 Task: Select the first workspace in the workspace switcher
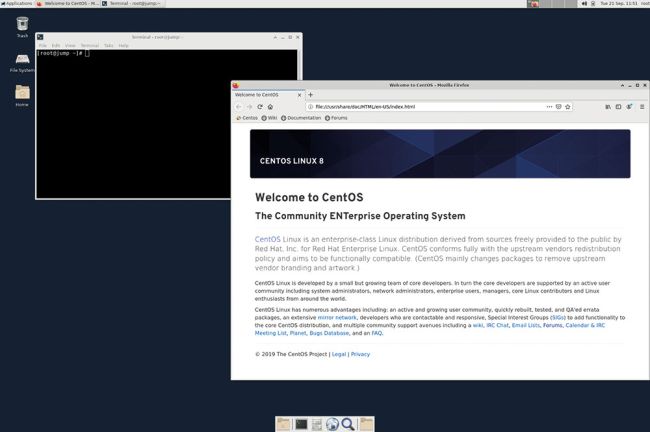[533, 4]
